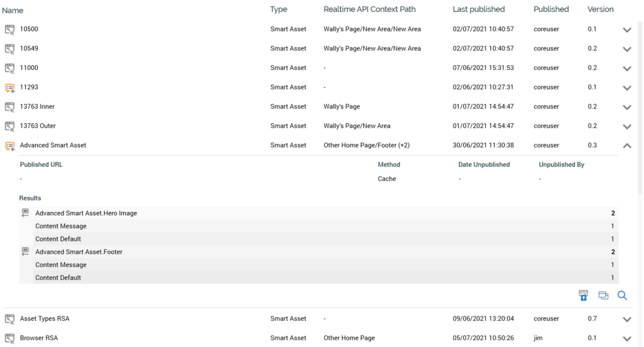Expand the 13763 Outer row details

[x=627, y=126]
